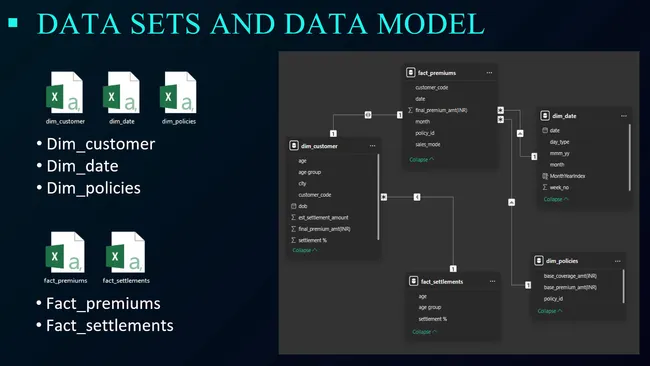This screenshot has height=366, width=650.
Task: Collapse the dim_customer table
Action: (305, 250)
